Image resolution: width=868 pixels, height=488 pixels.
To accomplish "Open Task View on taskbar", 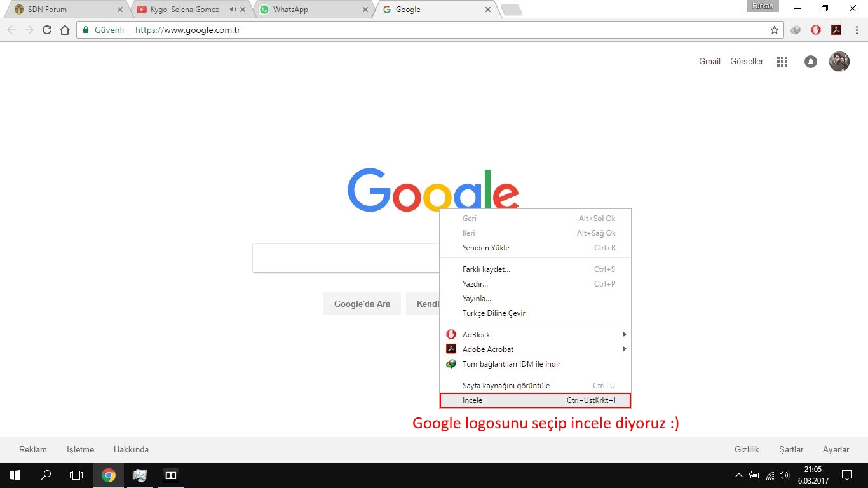I will (76, 475).
